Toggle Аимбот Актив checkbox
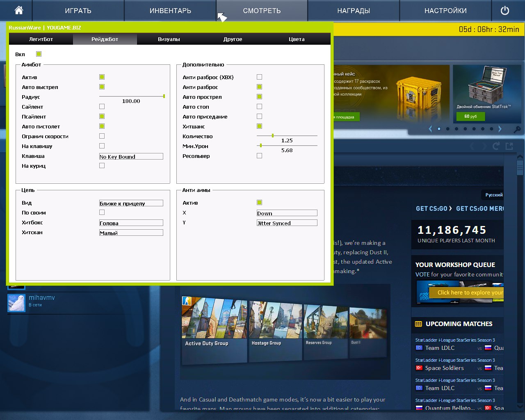Screen dimensions: 525x420 point(102,77)
